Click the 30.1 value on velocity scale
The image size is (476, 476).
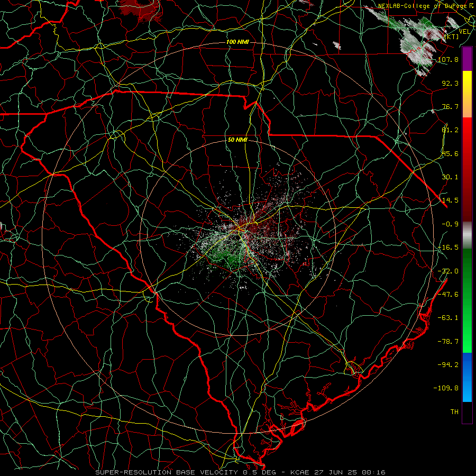click(x=450, y=177)
